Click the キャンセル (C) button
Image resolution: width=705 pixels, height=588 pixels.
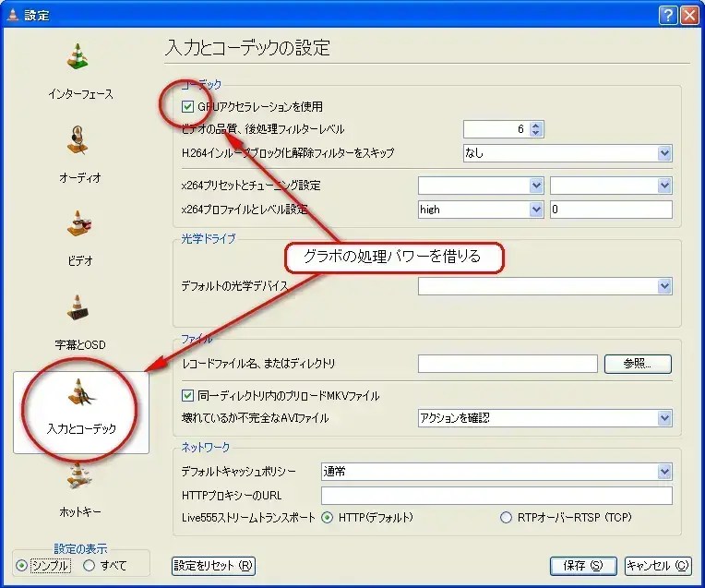[x=658, y=566]
